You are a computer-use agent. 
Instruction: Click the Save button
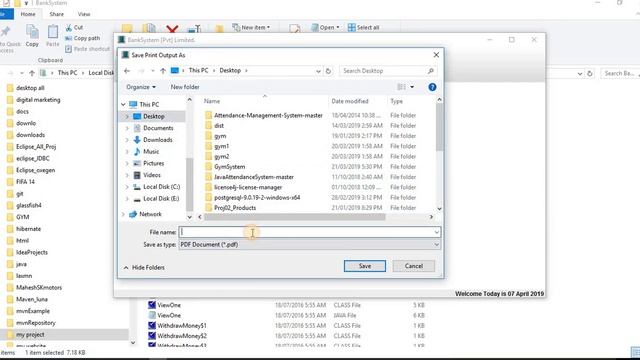point(365,266)
